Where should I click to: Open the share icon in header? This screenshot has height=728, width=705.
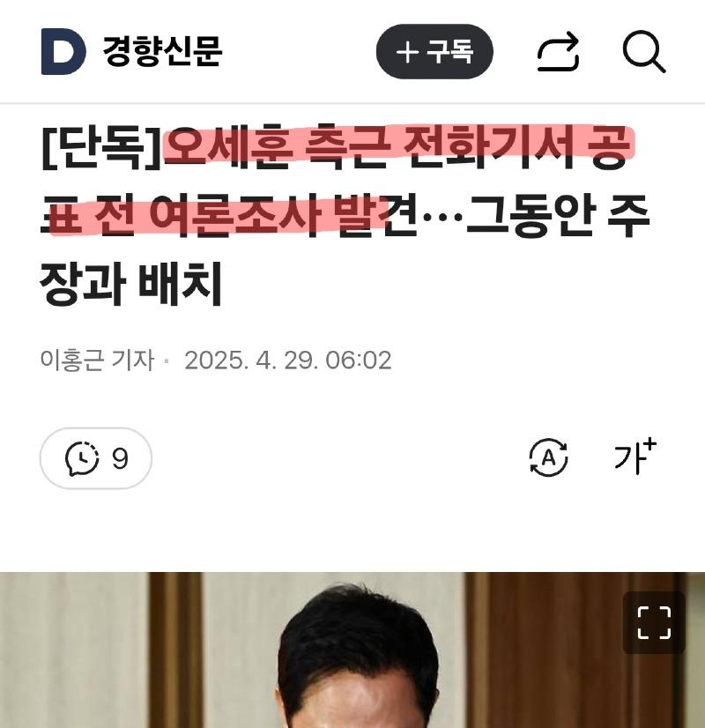click(x=559, y=51)
